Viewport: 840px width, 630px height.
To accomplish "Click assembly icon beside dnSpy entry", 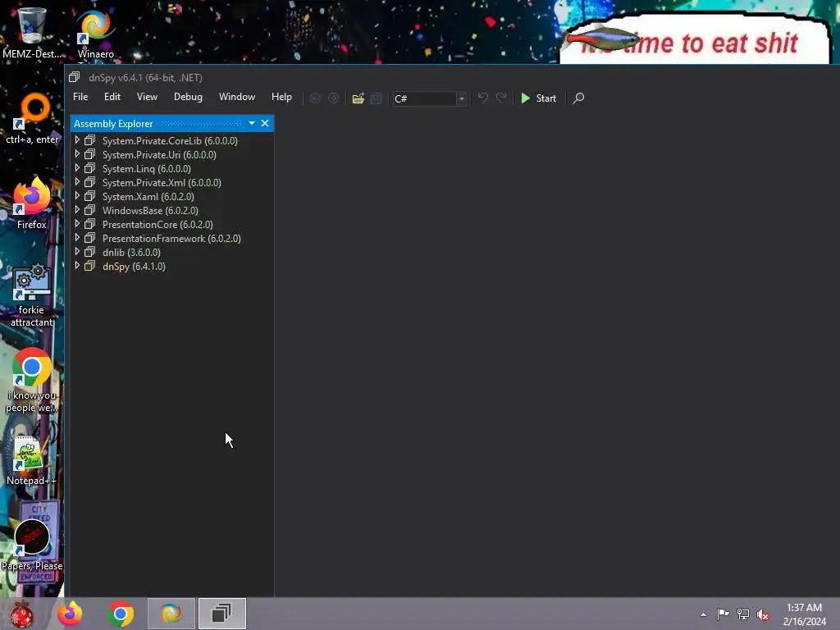I will 90,265.
